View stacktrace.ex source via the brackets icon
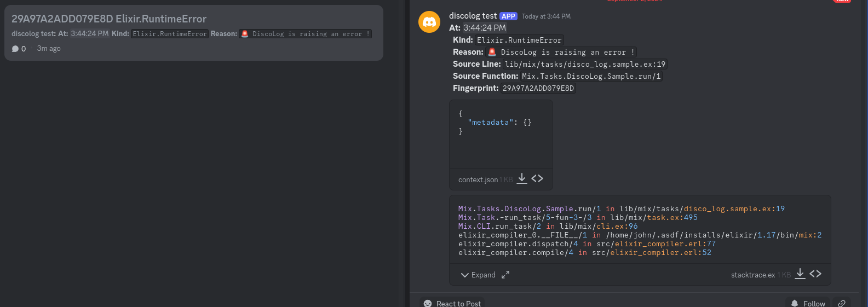The height and width of the screenshot is (307, 868). pos(815,274)
